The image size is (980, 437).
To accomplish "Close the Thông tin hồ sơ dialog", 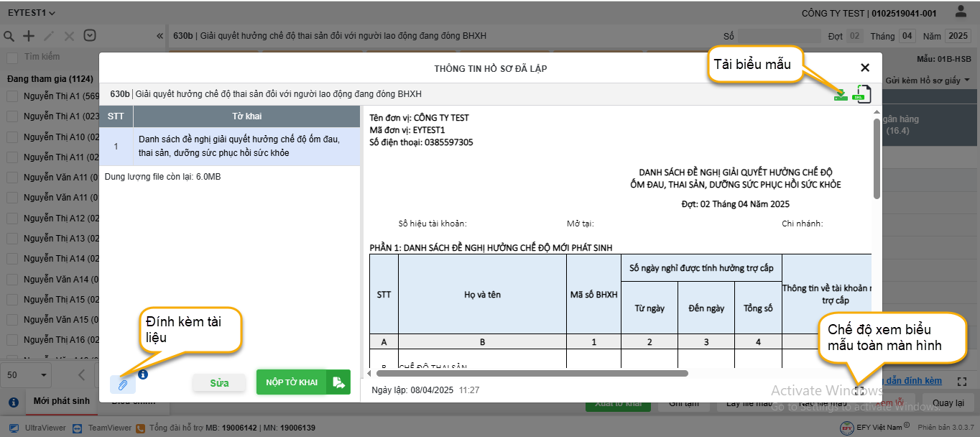I will (x=865, y=68).
